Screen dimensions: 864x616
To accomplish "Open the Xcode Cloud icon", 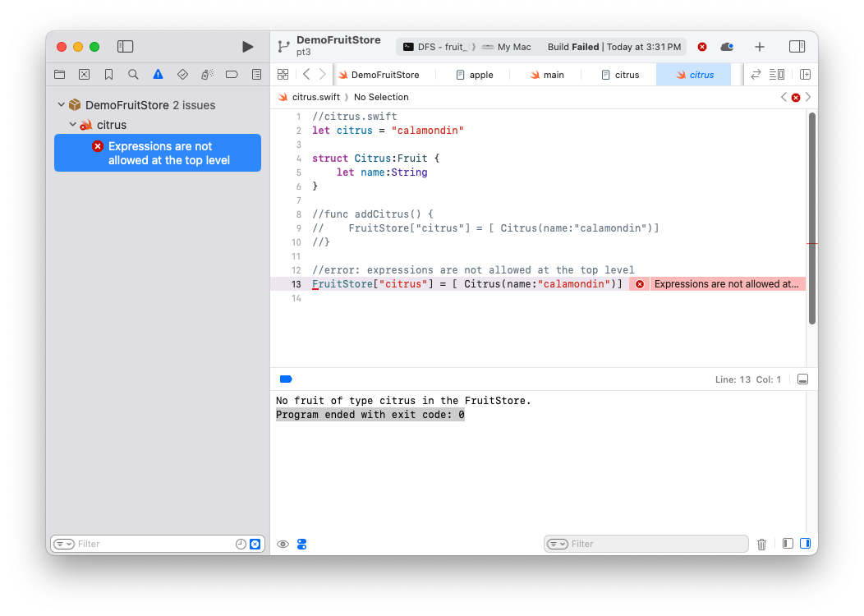I will point(727,47).
